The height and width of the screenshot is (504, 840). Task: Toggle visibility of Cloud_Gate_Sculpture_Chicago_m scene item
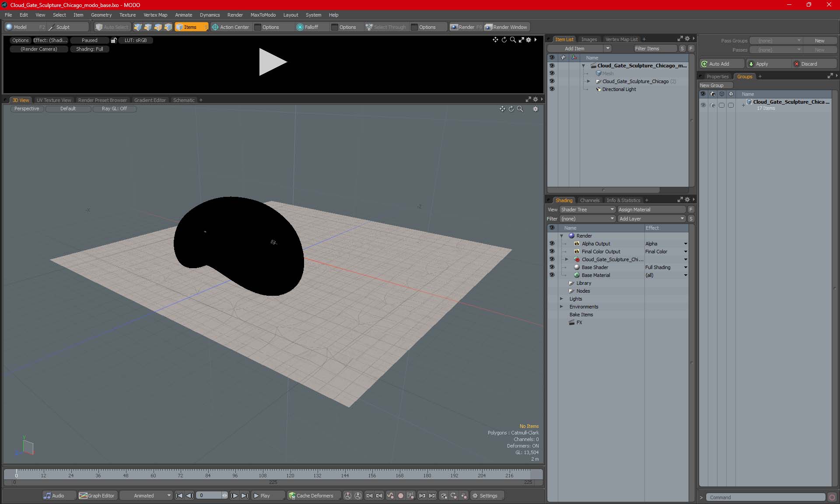pos(552,66)
